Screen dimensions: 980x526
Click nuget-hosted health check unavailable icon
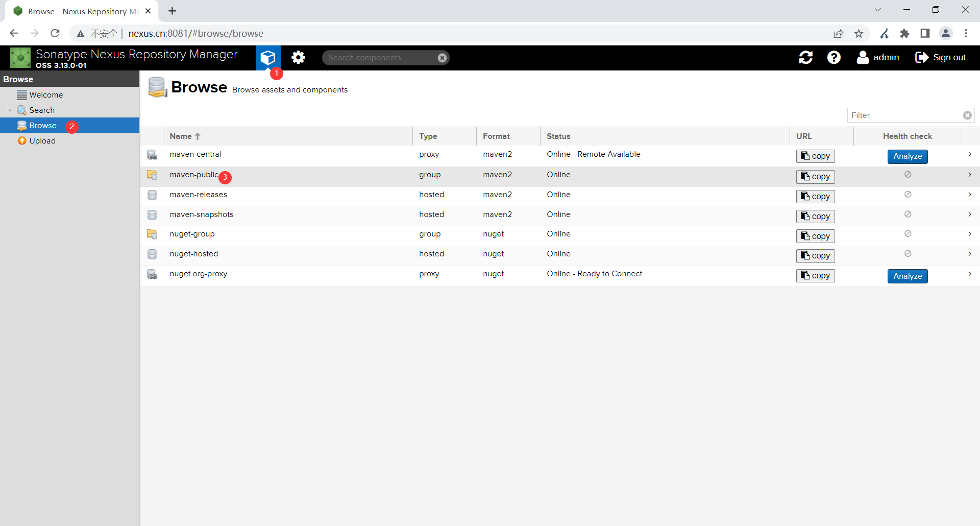click(908, 254)
